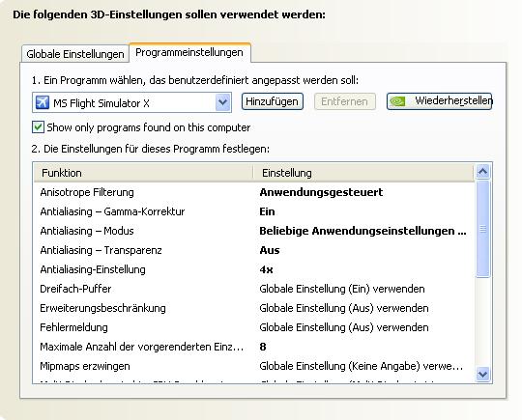Click the Funktion column header
522x420 pixels.
[x=143, y=173]
